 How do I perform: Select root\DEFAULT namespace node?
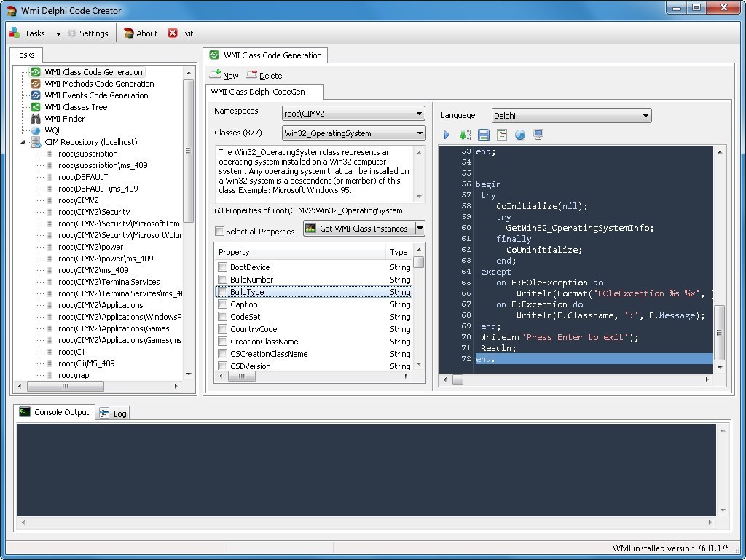point(83,177)
